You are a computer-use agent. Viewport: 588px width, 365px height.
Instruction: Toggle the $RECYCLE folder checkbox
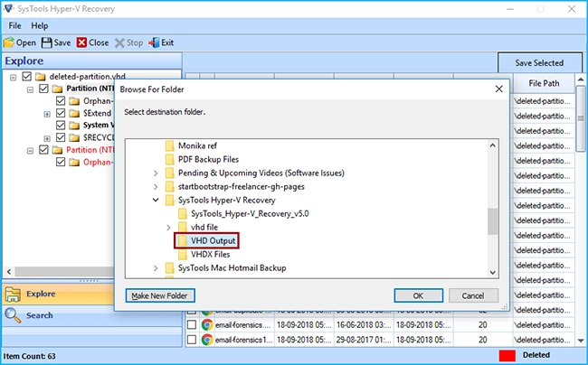[61, 137]
